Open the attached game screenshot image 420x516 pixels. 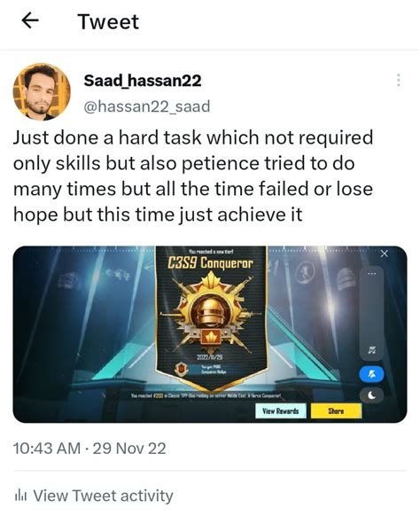pos(210,334)
